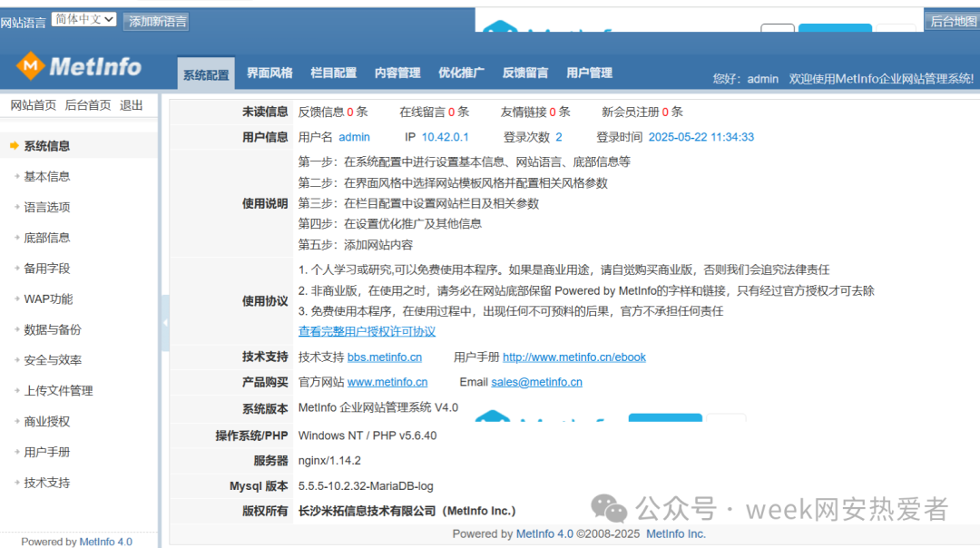980x548 pixels.
Task: Open the 反馈留言 tab
Action: [525, 73]
